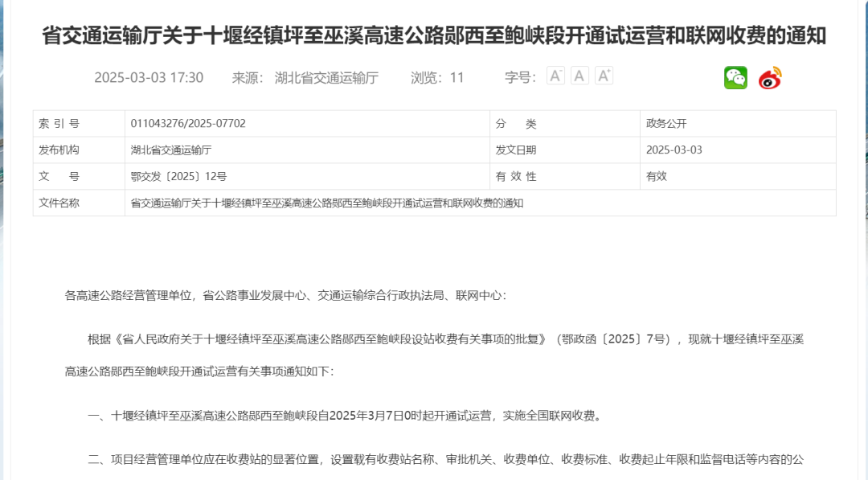Click category value 政务公开

point(666,124)
